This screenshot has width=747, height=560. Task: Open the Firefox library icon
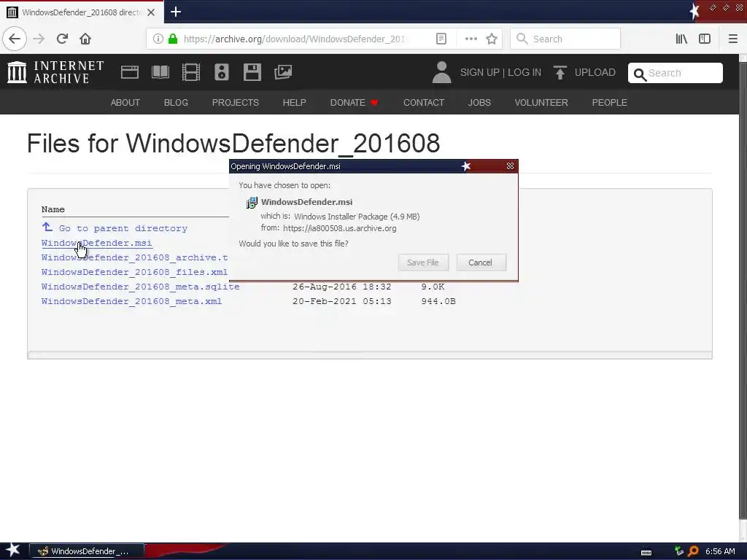pyautogui.click(x=681, y=39)
